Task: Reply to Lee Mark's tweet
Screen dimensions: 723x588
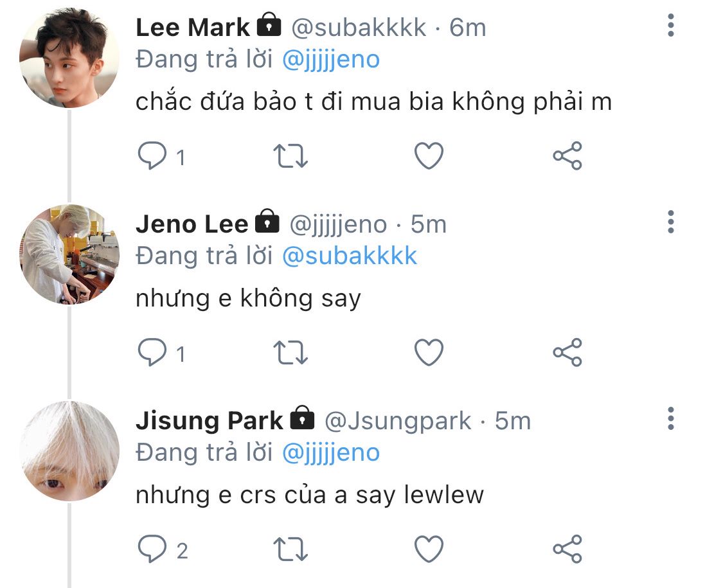Action: tap(152, 156)
